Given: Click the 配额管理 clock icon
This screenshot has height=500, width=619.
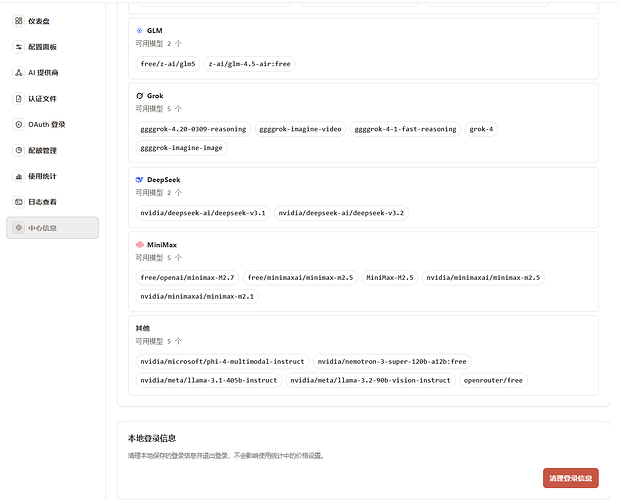Looking at the screenshot, I should [x=19, y=150].
